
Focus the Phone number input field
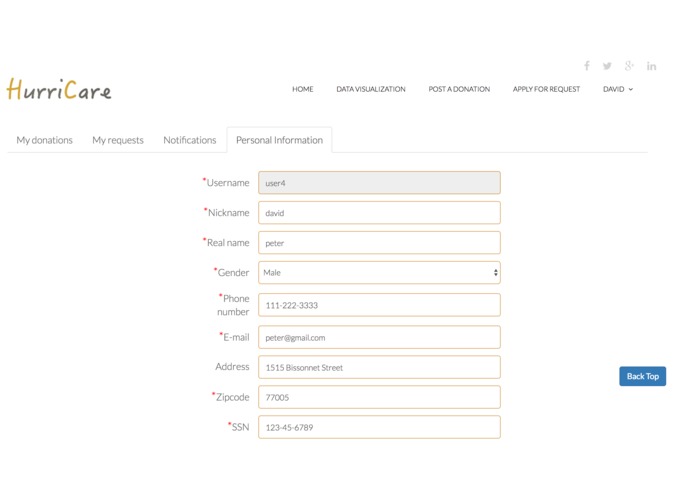379,305
